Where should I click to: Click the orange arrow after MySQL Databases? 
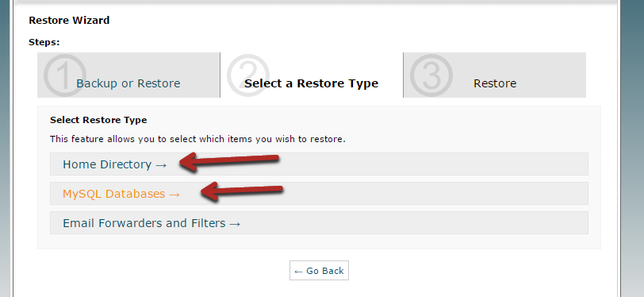[x=174, y=194]
